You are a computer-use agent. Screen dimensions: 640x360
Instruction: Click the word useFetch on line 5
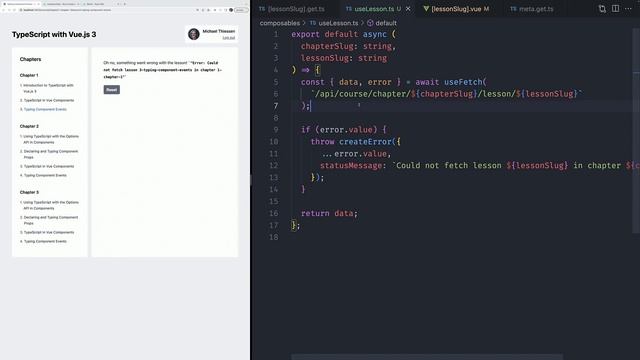[x=463, y=82]
